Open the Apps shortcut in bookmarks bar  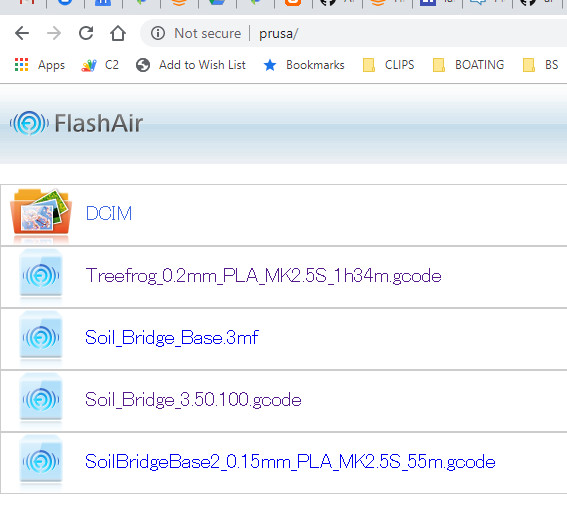[x=40, y=65]
